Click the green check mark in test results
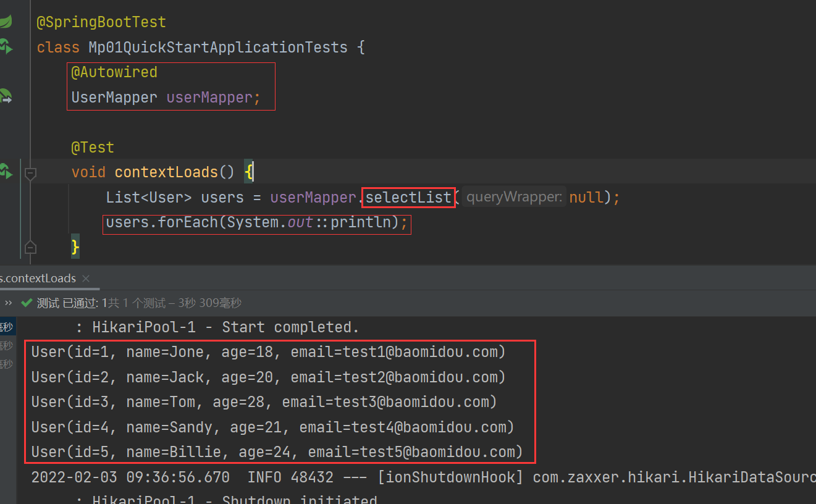The height and width of the screenshot is (504, 816). point(27,303)
